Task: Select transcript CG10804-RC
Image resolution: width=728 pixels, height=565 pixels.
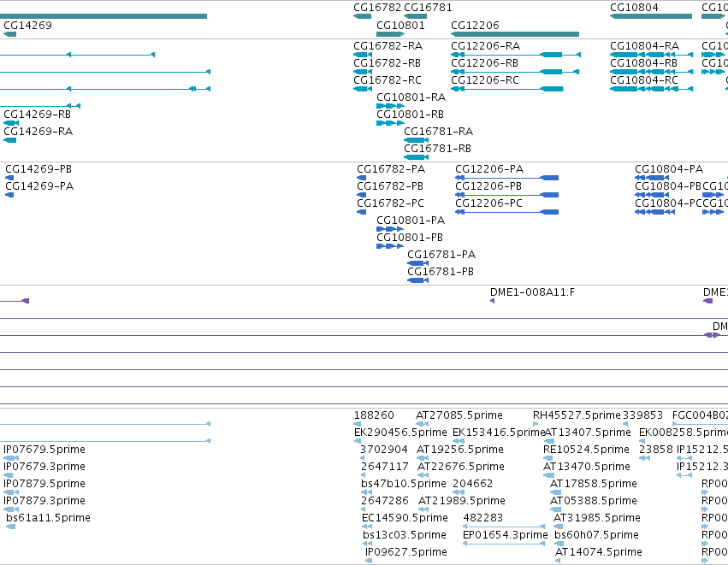Action: [644, 80]
